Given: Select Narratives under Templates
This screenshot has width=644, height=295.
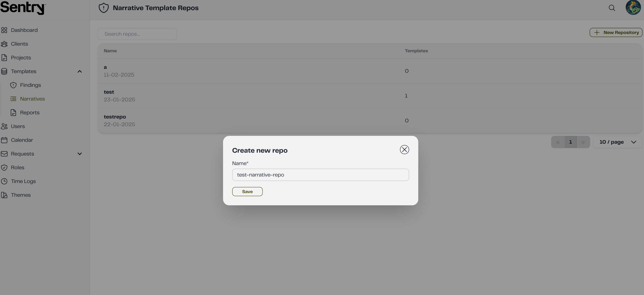Looking at the screenshot, I should [x=32, y=99].
